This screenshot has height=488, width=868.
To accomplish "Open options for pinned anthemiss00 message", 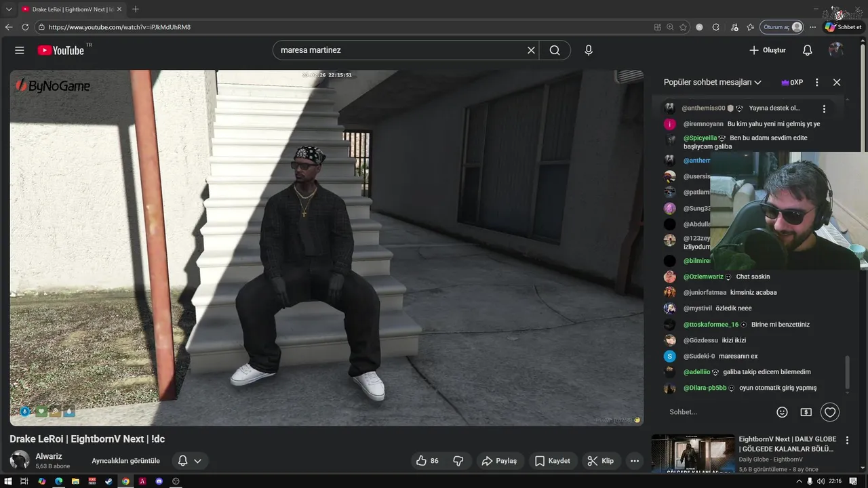I will click(x=824, y=108).
